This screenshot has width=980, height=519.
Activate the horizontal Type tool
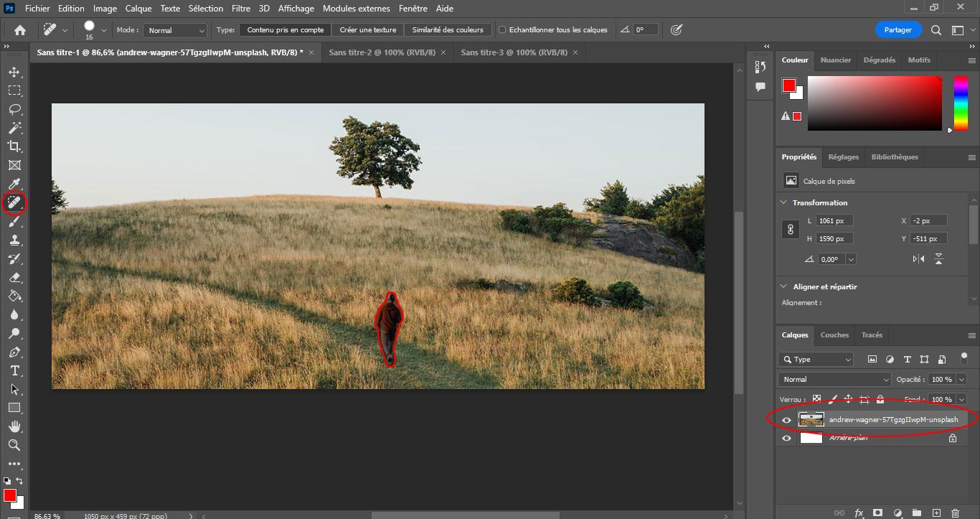(14, 370)
